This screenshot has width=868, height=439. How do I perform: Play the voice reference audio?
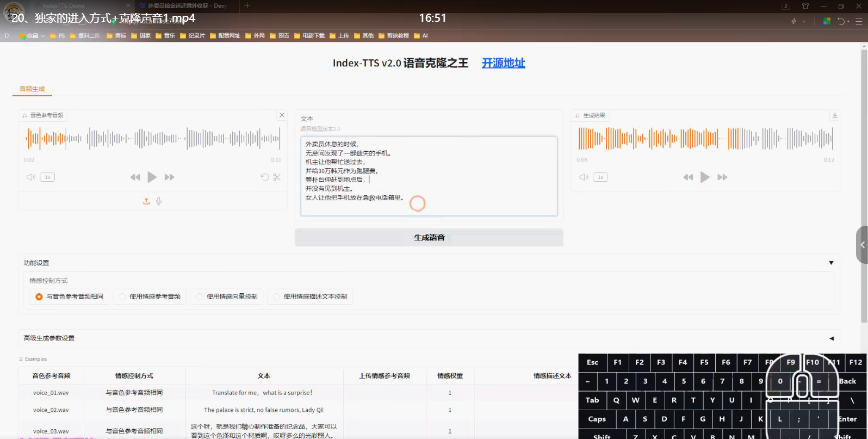pos(152,177)
